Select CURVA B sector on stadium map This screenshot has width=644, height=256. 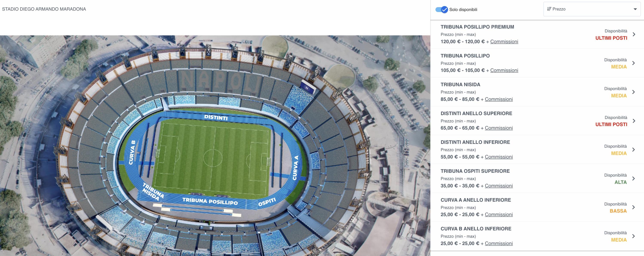tap(132, 152)
